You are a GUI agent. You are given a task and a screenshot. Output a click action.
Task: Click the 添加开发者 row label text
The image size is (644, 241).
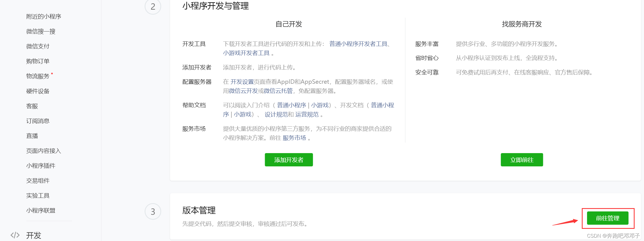197,67
